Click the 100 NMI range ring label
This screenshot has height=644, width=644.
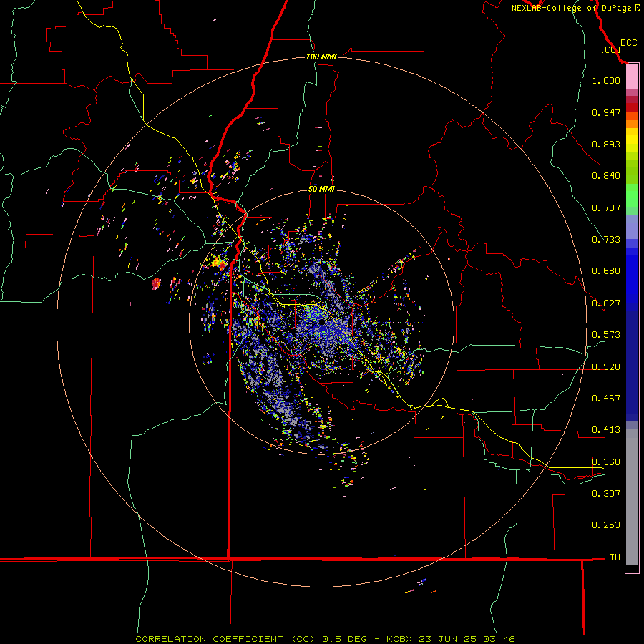pyautogui.click(x=321, y=57)
